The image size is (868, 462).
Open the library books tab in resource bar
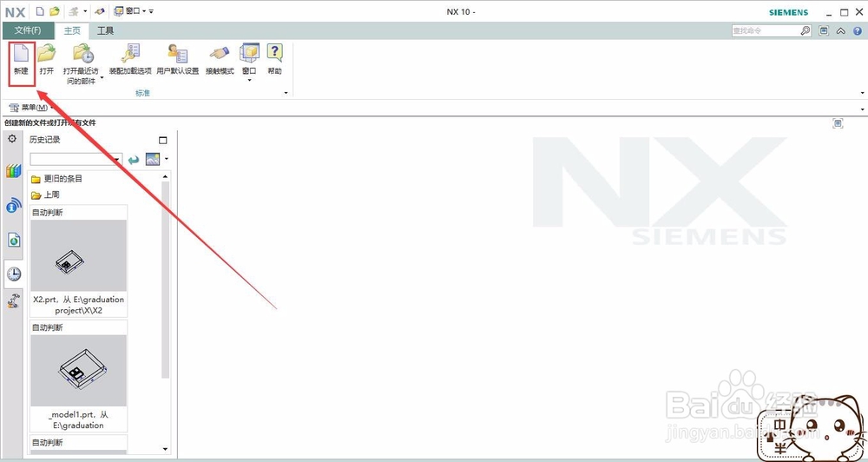click(x=14, y=171)
